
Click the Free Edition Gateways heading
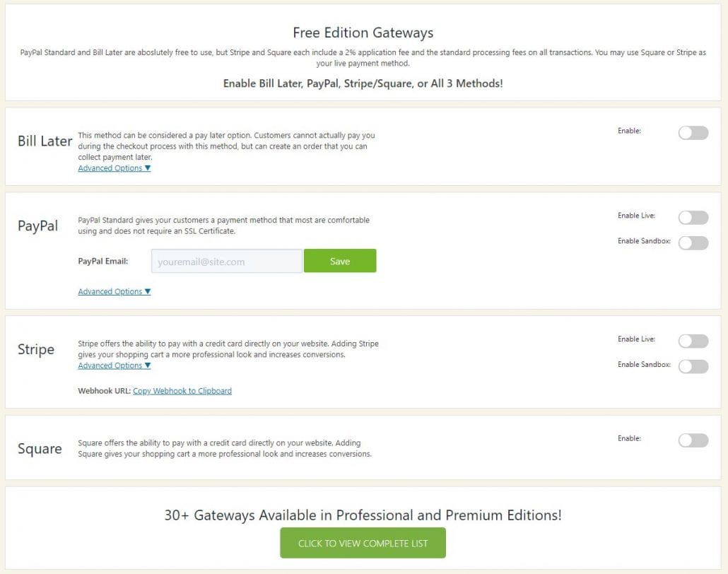(x=363, y=33)
